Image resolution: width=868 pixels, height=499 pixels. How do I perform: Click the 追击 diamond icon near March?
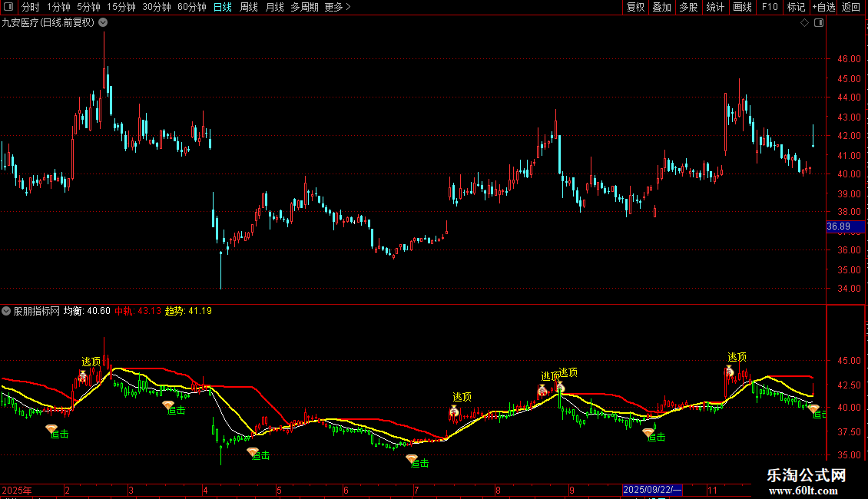(x=168, y=405)
